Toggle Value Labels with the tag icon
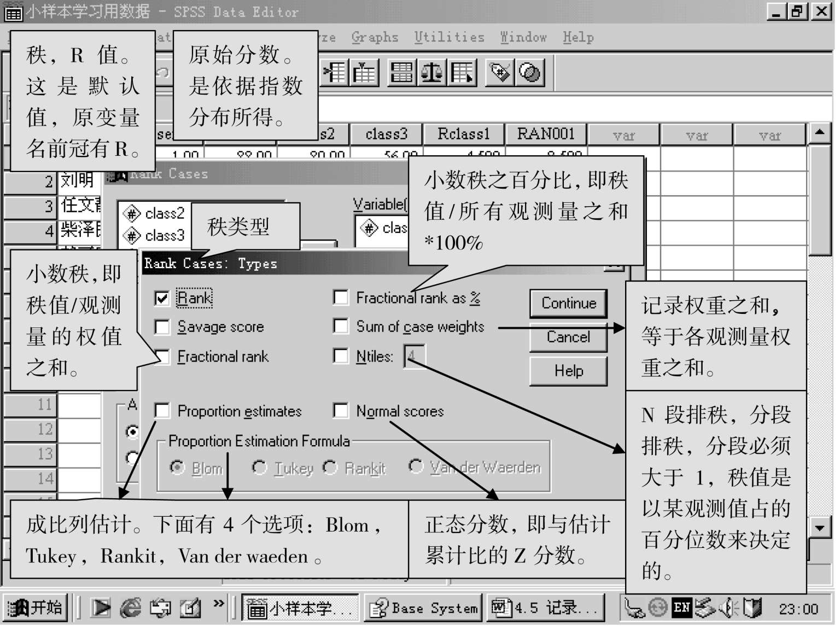The image size is (840, 631). pyautogui.click(x=499, y=73)
